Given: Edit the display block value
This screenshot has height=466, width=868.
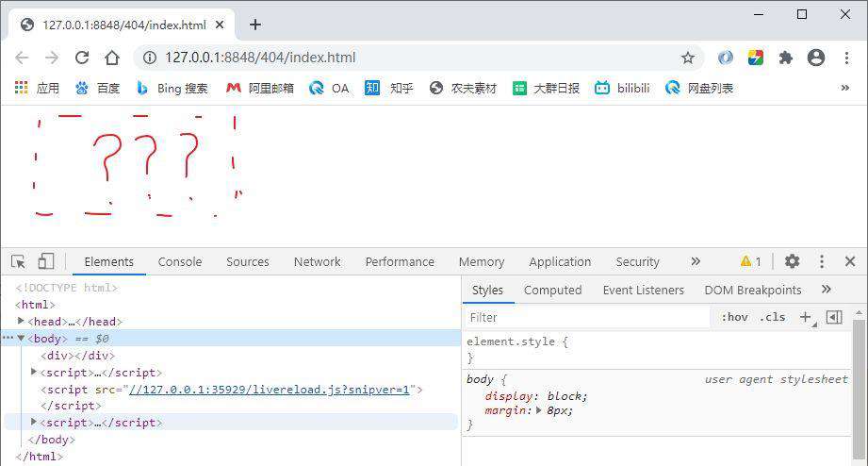Looking at the screenshot, I should click(565, 396).
